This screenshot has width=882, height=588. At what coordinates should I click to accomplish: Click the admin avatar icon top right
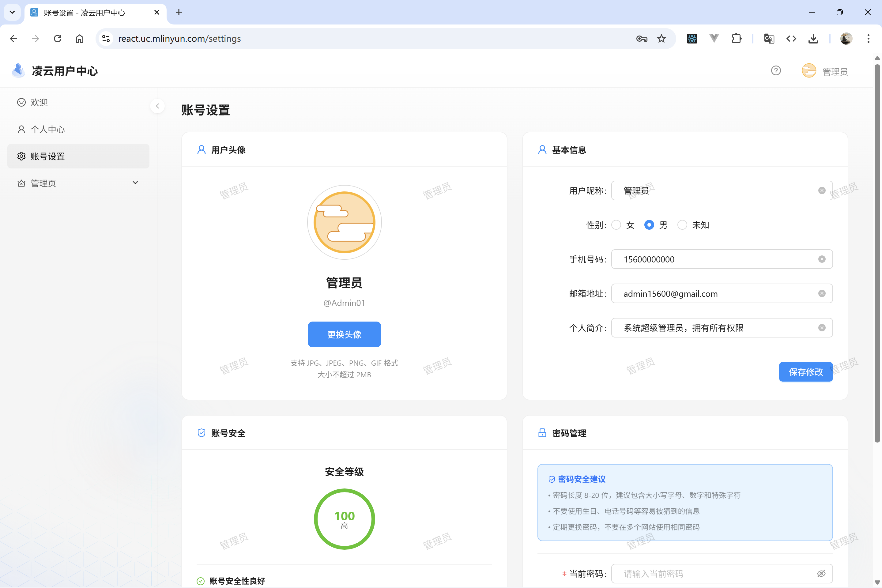point(809,70)
